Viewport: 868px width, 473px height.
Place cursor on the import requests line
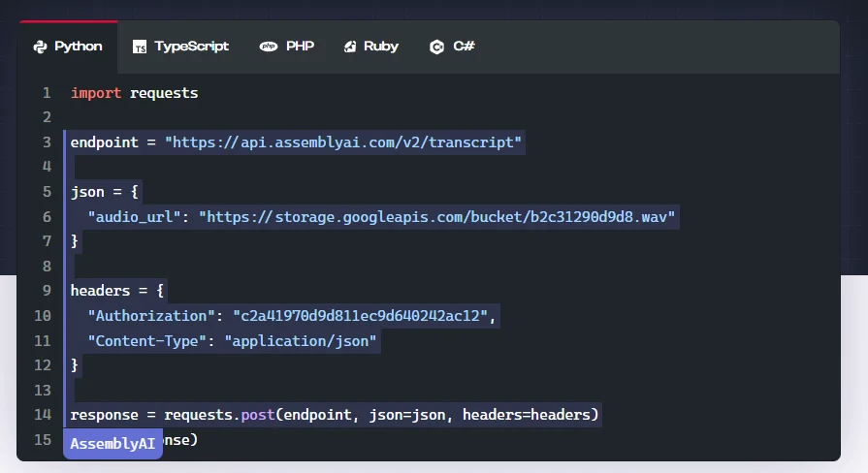coord(134,93)
